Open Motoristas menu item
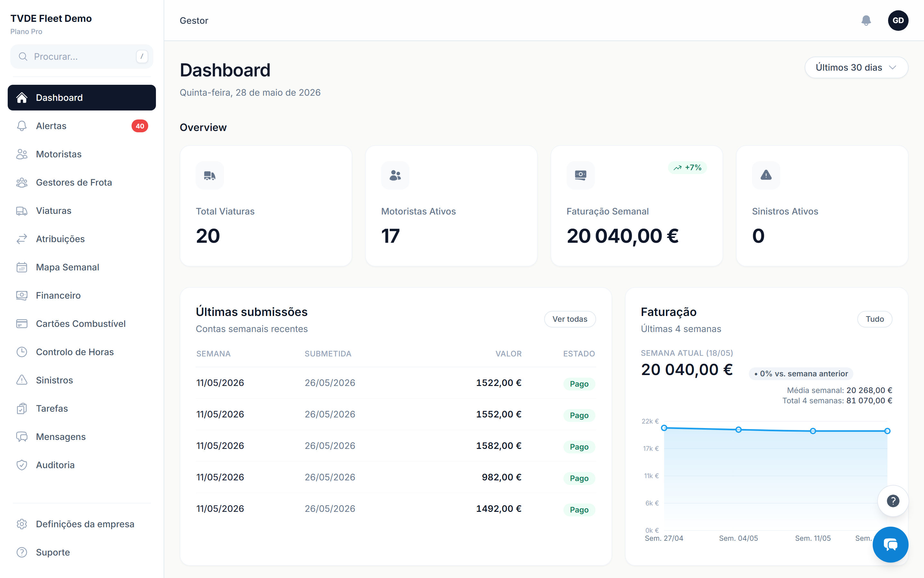 point(82,154)
